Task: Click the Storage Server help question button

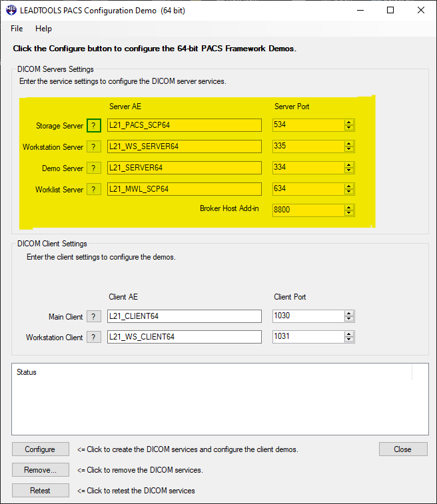Action: pyautogui.click(x=93, y=125)
